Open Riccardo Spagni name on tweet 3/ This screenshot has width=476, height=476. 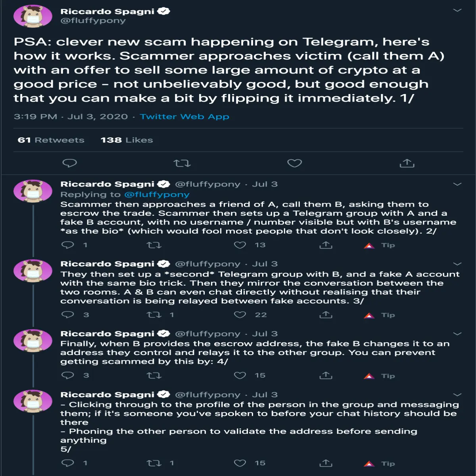tap(107, 264)
